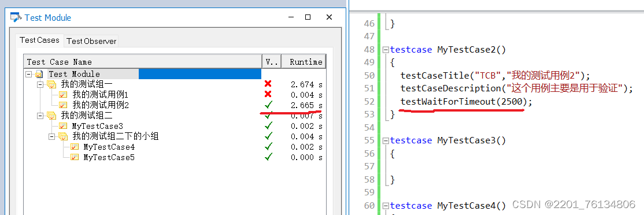
Task: Click the 我的测试用例2 test case icon
Action: [x=63, y=105]
